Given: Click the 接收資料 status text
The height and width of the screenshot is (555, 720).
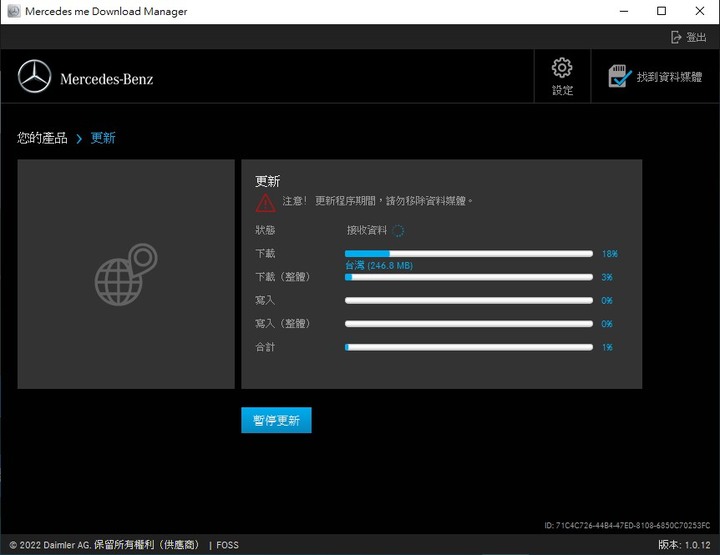Looking at the screenshot, I should click(x=367, y=230).
